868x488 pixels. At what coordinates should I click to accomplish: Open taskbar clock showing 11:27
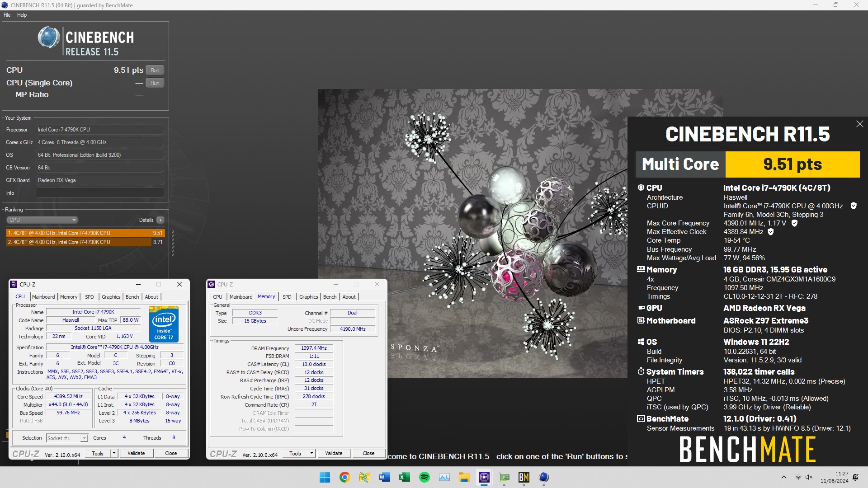coord(835,477)
